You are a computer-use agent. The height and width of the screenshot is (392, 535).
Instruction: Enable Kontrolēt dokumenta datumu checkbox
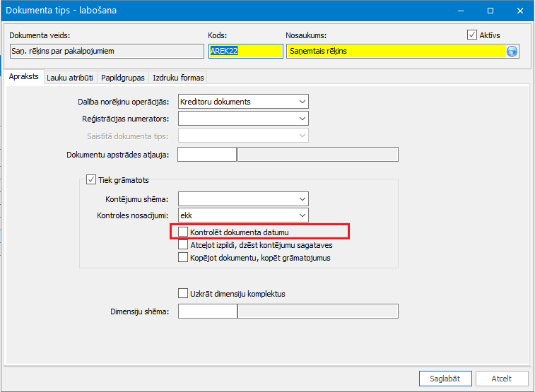(184, 232)
